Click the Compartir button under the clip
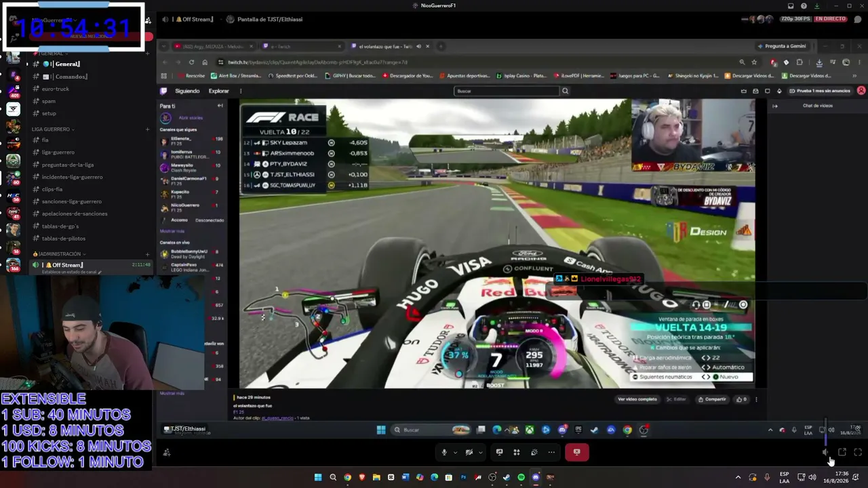The image size is (868, 488). pyautogui.click(x=711, y=399)
